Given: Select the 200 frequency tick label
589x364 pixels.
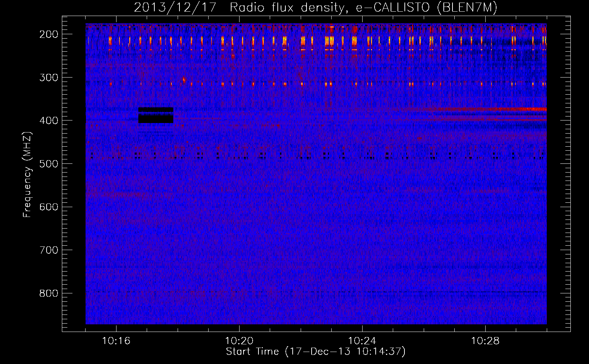Looking at the screenshot, I should point(49,34).
